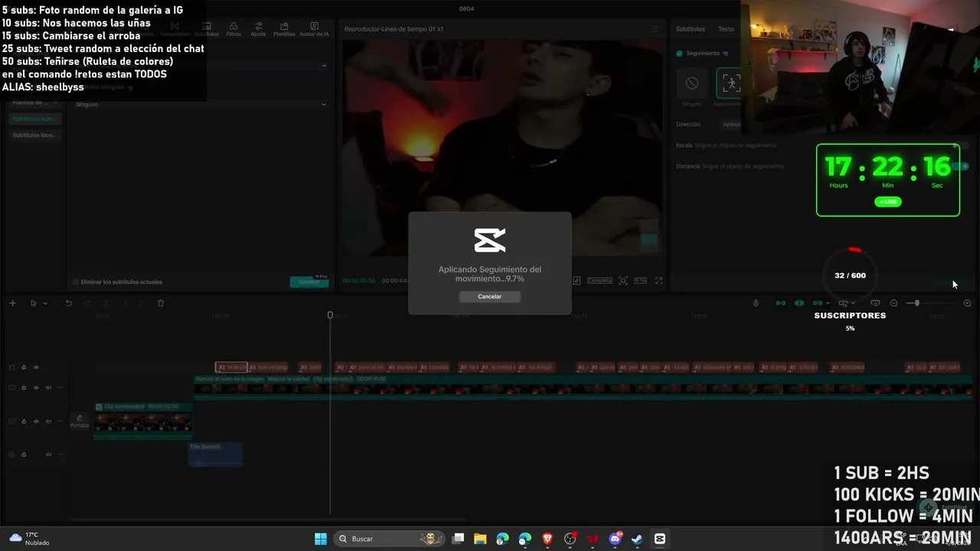Image resolution: width=980 pixels, height=551 pixels.
Task: Open more options for main video track
Action: [60, 388]
